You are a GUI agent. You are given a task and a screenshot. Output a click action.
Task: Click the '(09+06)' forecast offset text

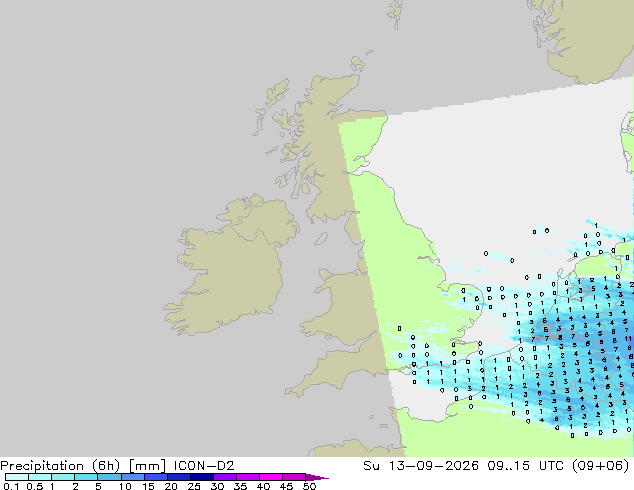click(601, 466)
